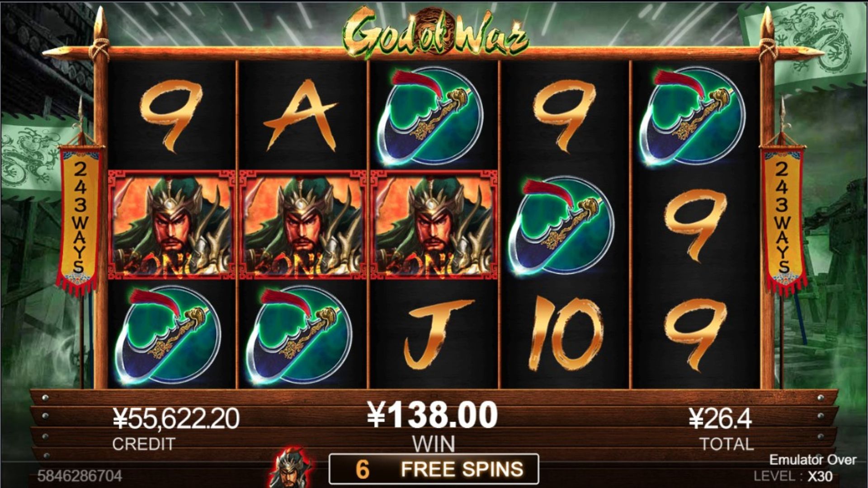The height and width of the screenshot is (488, 868).
Task: Click the 6 Free Spins counter box
Action: [x=434, y=469]
